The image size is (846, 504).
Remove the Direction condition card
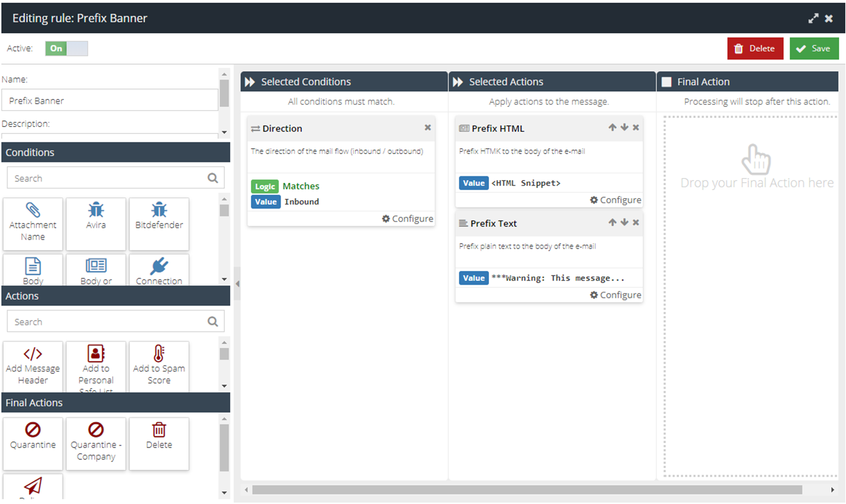coord(428,128)
